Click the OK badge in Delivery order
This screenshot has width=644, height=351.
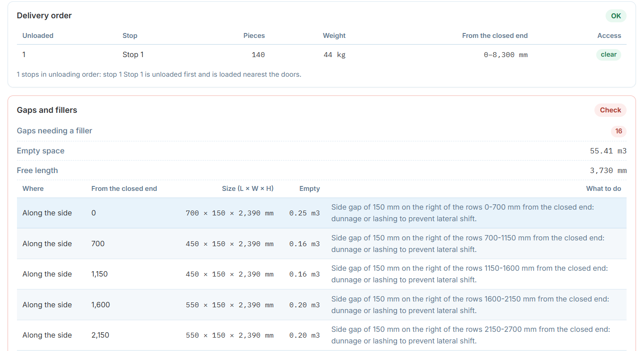pyautogui.click(x=616, y=16)
